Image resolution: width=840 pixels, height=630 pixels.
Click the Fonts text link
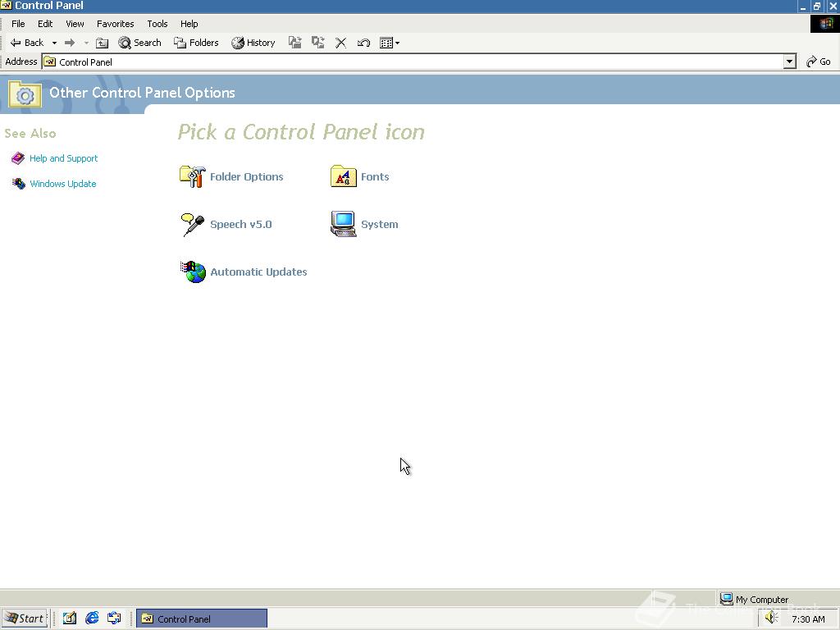click(x=375, y=177)
